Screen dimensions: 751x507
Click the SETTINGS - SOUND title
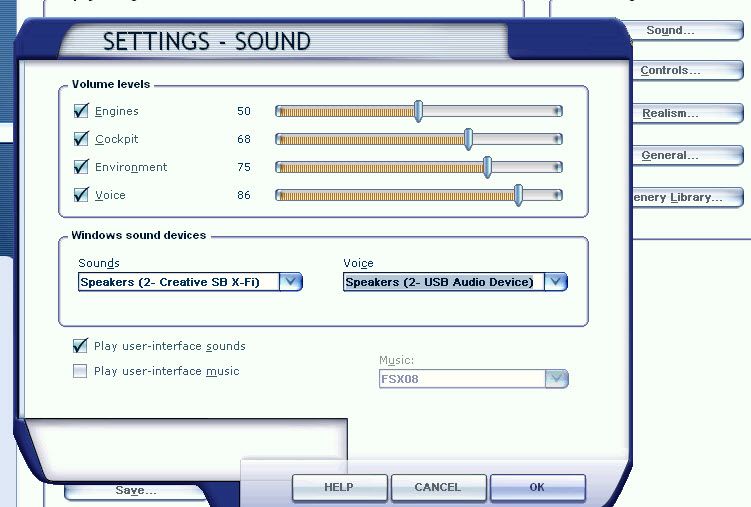(207, 42)
